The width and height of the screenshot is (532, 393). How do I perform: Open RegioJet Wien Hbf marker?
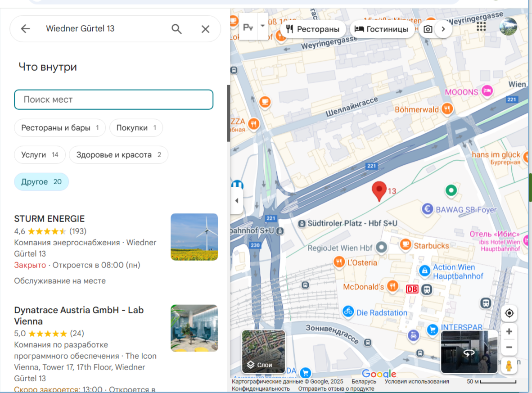(381, 248)
